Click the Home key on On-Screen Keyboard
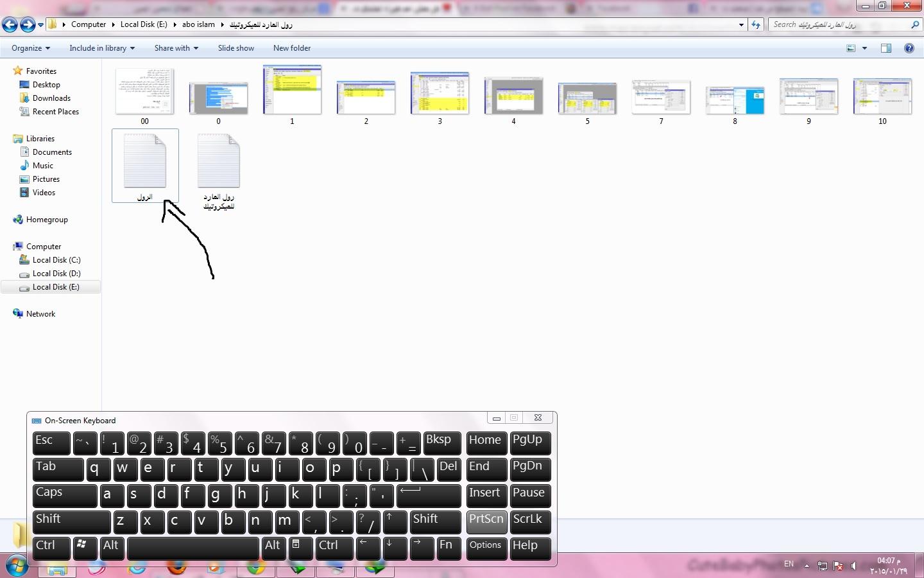The height and width of the screenshot is (578, 924). pos(486,443)
